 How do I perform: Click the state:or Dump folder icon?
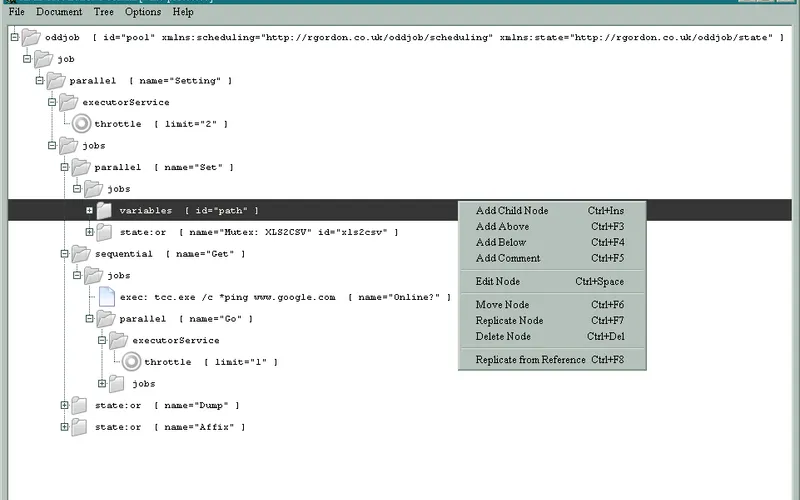tap(79, 405)
